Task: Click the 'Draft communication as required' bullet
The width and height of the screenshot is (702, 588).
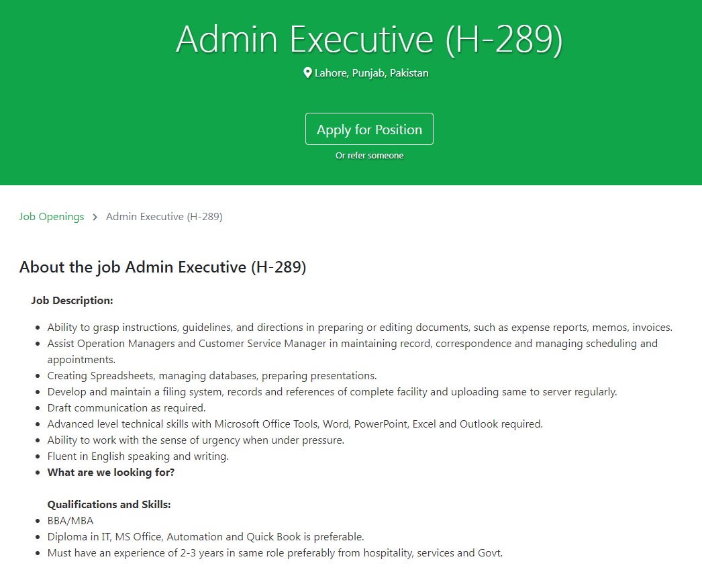Action: [126, 408]
